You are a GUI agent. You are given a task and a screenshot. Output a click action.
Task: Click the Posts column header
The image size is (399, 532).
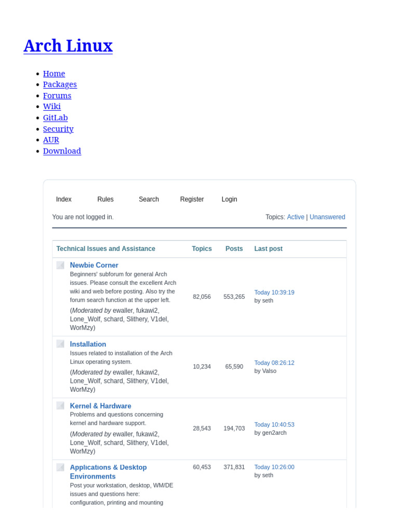pyautogui.click(x=234, y=249)
